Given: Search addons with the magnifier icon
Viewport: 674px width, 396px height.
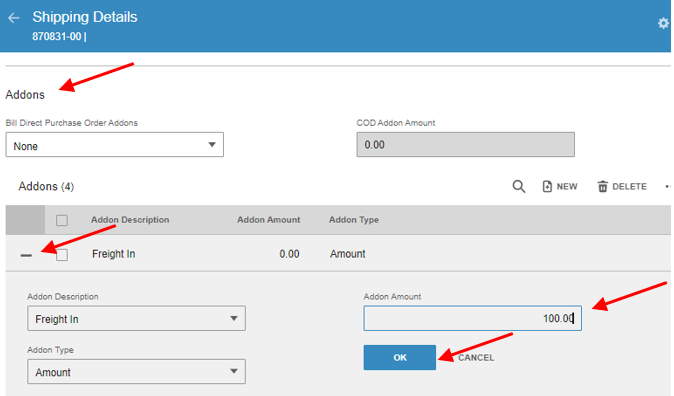Looking at the screenshot, I should pyautogui.click(x=519, y=187).
